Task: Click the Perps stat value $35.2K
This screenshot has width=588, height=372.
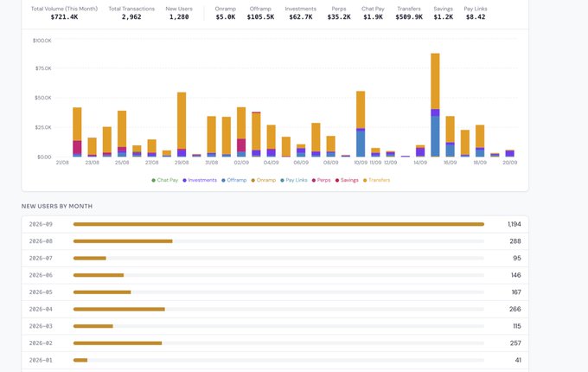Action: point(339,17)
